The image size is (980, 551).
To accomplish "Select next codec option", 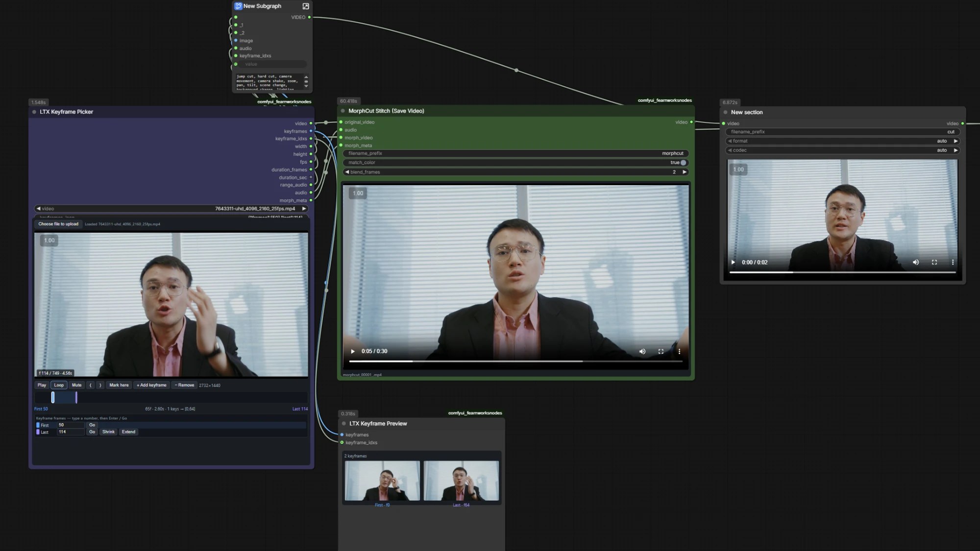I will point(955,151).
